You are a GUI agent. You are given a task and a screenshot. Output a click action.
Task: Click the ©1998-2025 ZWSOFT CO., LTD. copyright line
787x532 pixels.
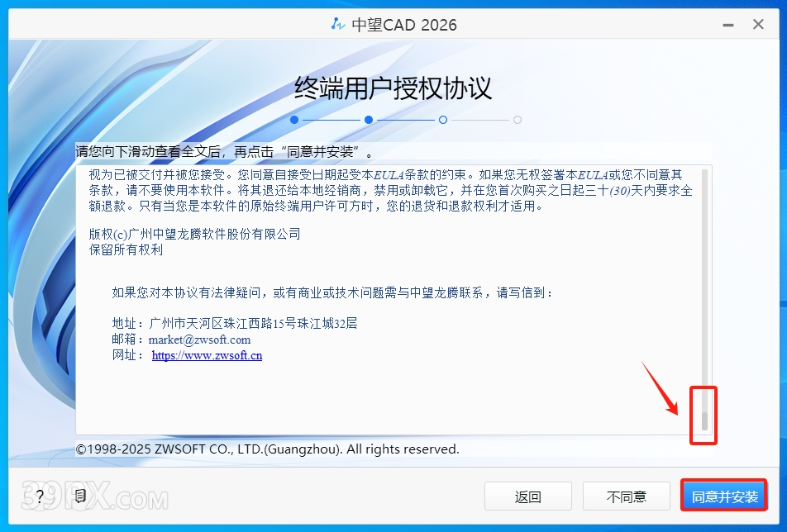267,449
